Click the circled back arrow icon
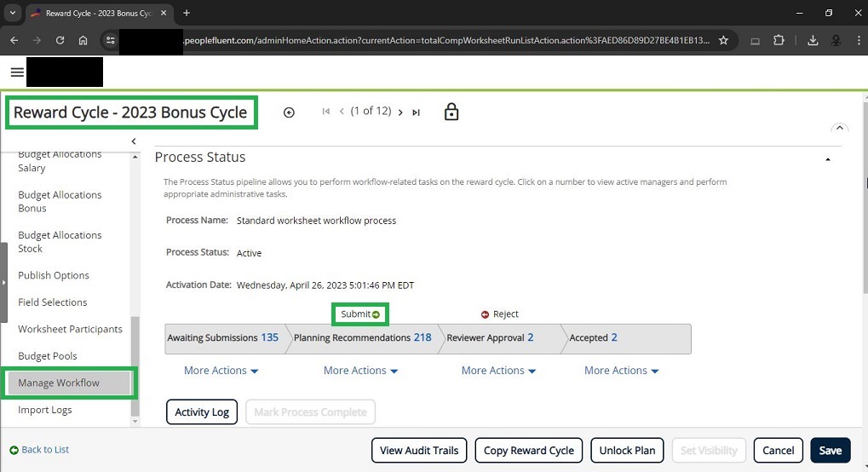868x472 pixels. (289, 112)
